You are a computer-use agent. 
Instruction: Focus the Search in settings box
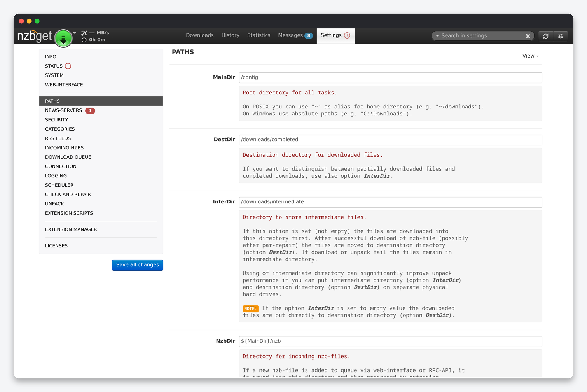pos(482,36)
